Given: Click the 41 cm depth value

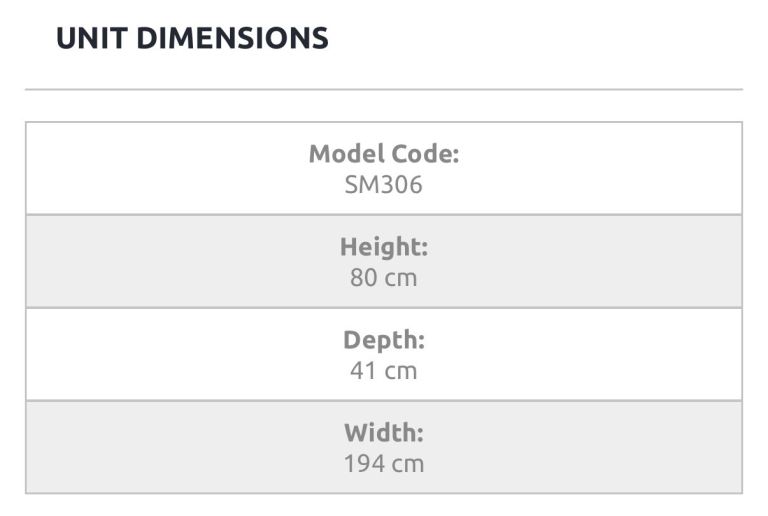Looking at the screenshot, I should 384,370.
